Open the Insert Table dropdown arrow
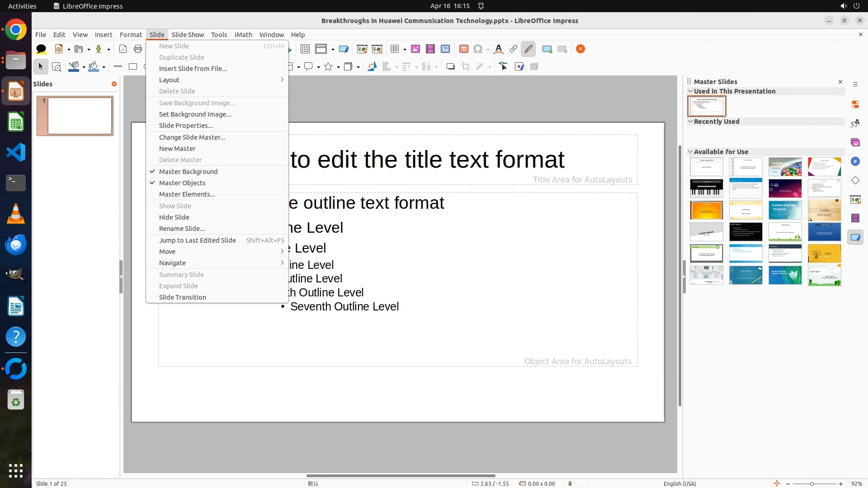868x488 pixels. [405, 49]
